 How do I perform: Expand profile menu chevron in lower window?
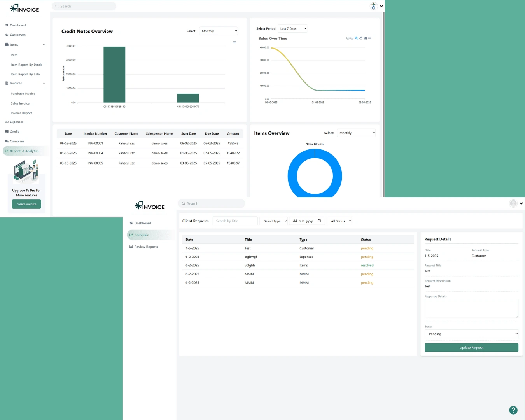pos(521,203)
